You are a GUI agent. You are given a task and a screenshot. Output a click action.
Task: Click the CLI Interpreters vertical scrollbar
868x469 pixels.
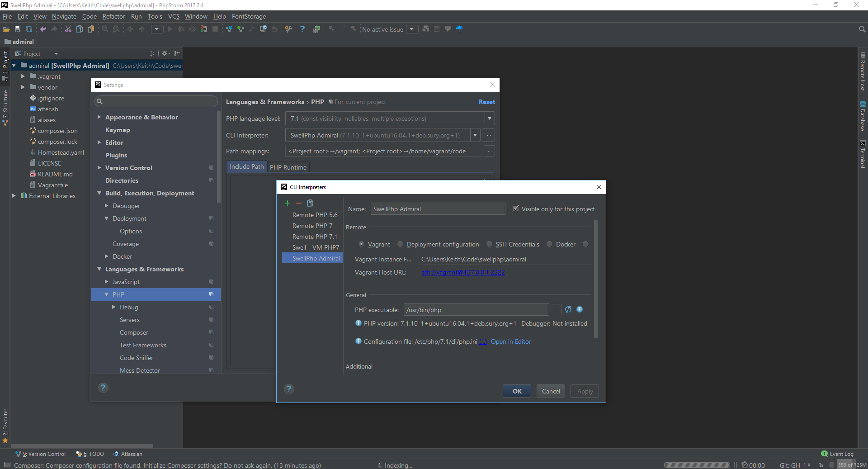tap(595, 279)
